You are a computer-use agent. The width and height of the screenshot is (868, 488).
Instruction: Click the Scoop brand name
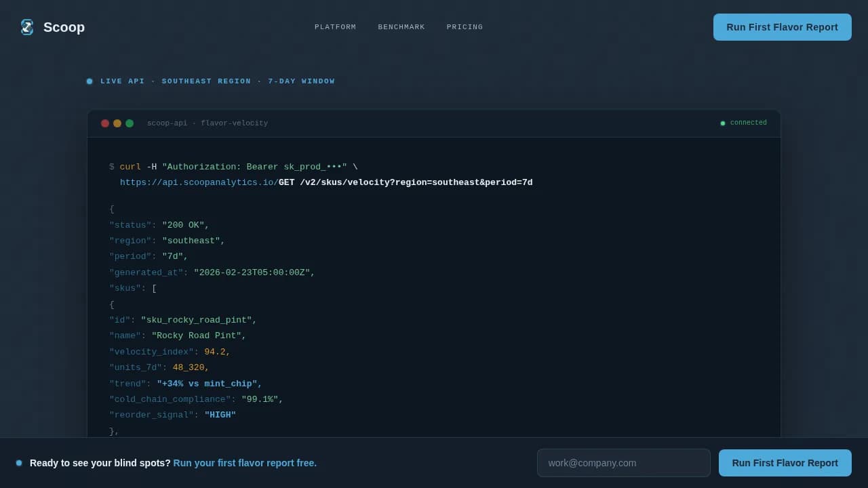pos(64,27)
